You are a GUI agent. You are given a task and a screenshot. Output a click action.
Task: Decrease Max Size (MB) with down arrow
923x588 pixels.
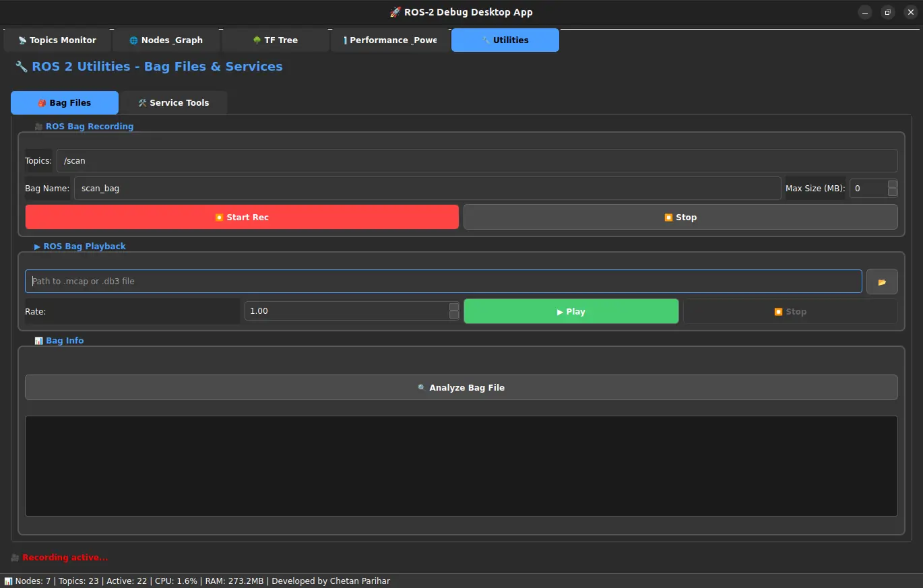point(892,193)
